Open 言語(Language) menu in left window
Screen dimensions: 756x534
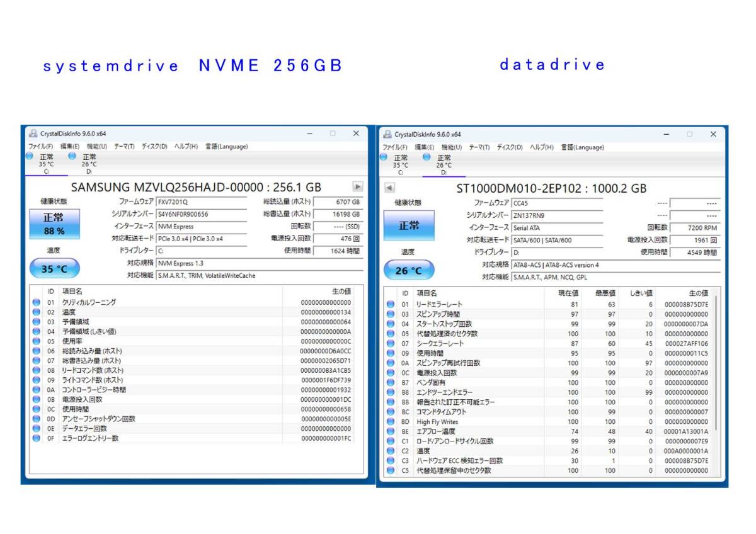click(x=226, y=147)
